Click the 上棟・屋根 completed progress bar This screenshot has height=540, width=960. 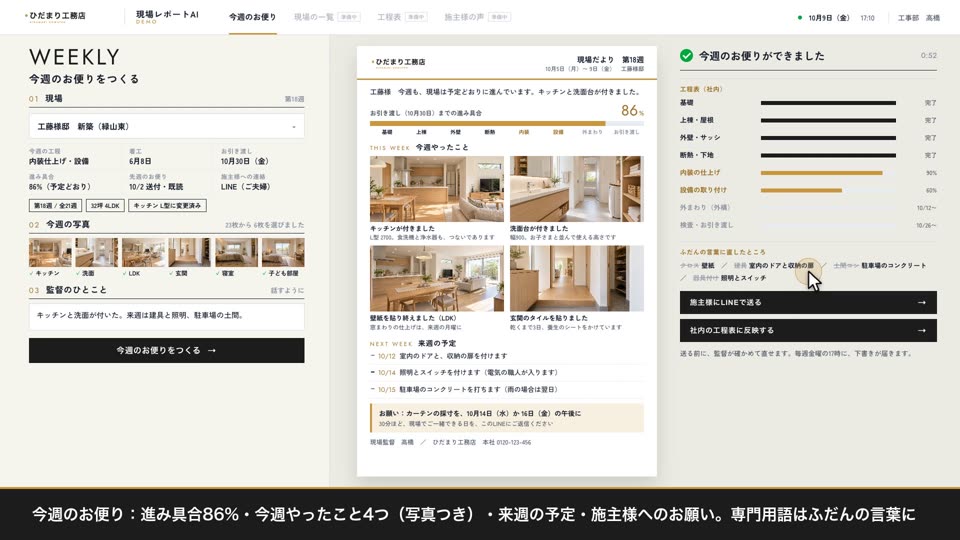pyautogui.click(x=828, y=121)
